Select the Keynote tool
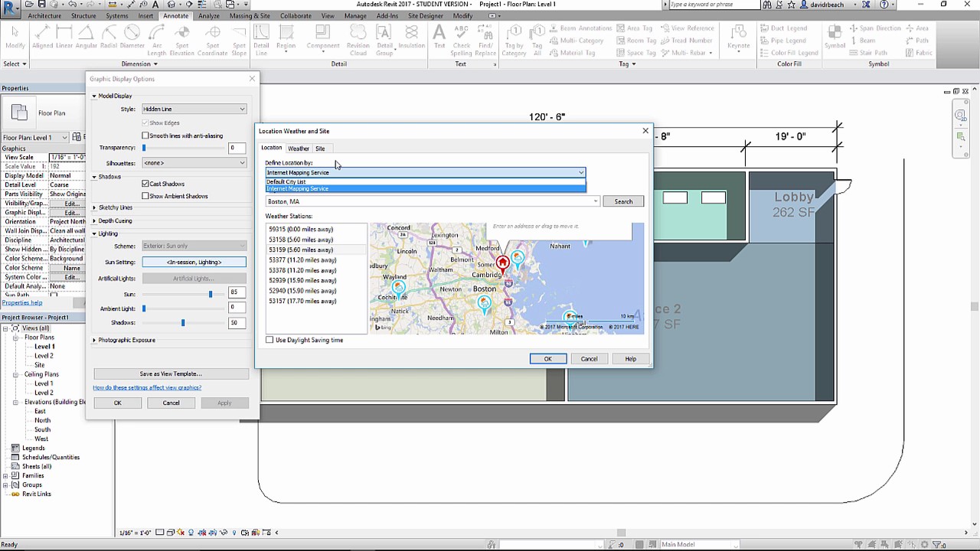The height and width of the screenshot is (551, 980). (x=739, y=38)
